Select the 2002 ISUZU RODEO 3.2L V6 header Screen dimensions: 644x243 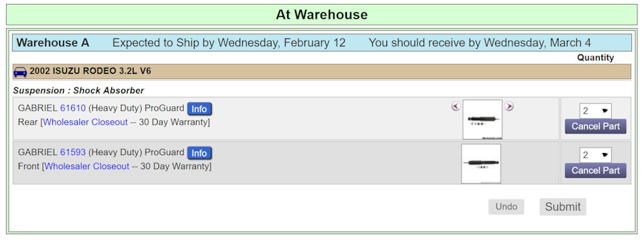[x=322, y=72]
